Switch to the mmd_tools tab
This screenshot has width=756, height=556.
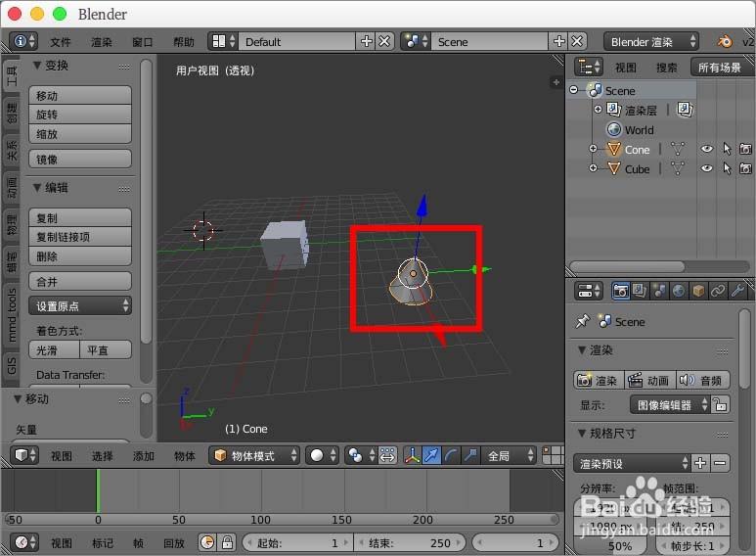12,315
